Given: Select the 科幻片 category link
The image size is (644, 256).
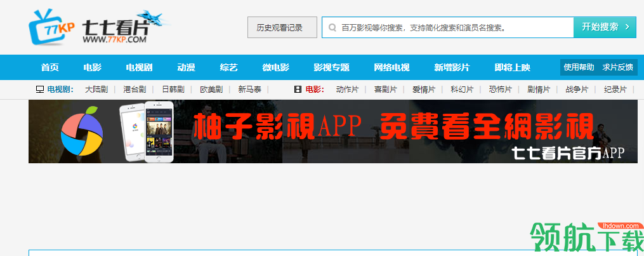Looking at the screenshot, I should point(462,89).
